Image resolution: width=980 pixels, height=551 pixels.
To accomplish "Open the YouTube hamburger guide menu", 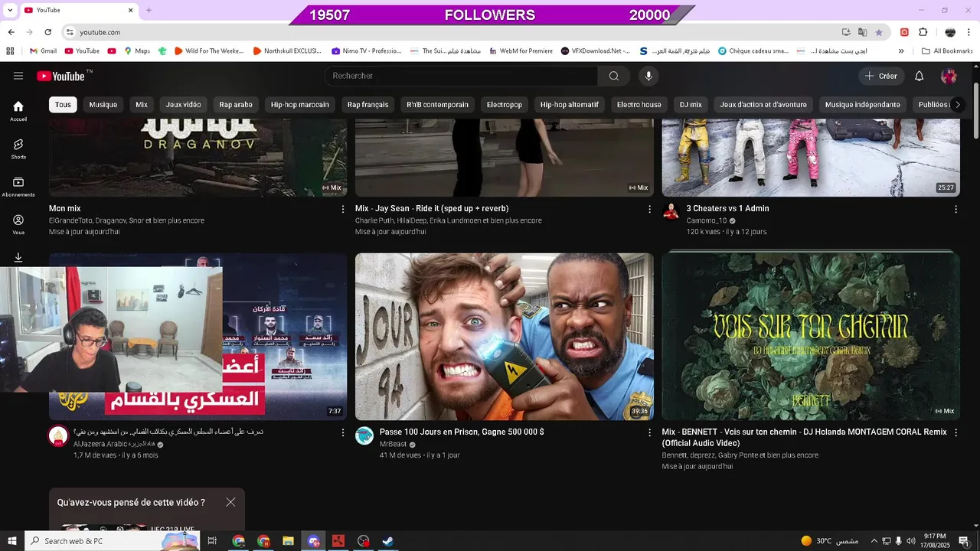I will [x=18, y=76].
